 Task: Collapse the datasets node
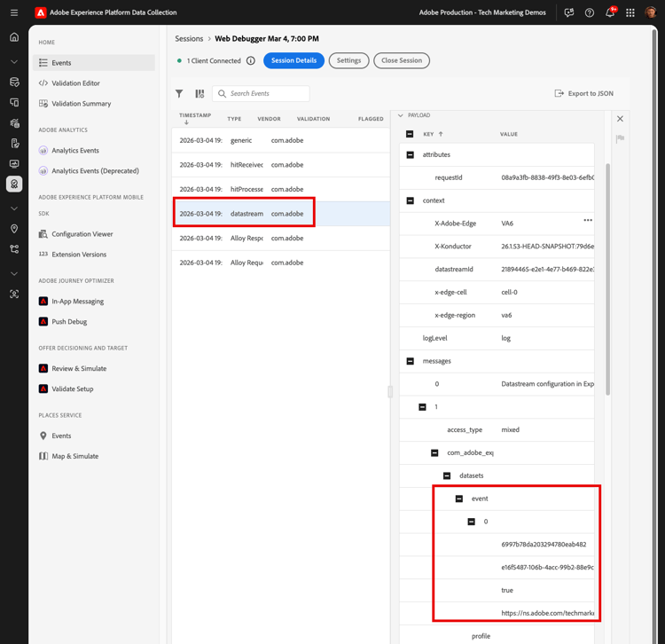coord(447,475)
